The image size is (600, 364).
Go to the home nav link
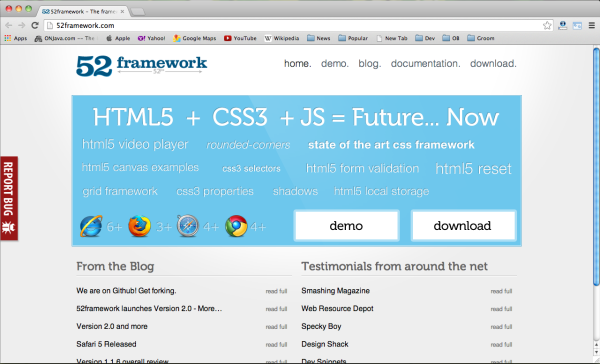[x=298, y=64]
